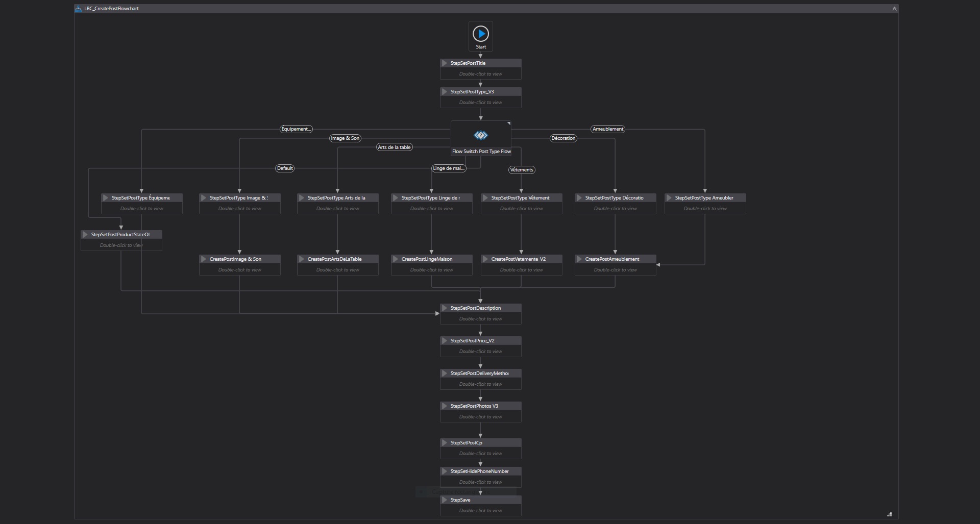Select the Vêtements connector label
The width and height of the screenshot is (980, 524).
pos(521,170)
